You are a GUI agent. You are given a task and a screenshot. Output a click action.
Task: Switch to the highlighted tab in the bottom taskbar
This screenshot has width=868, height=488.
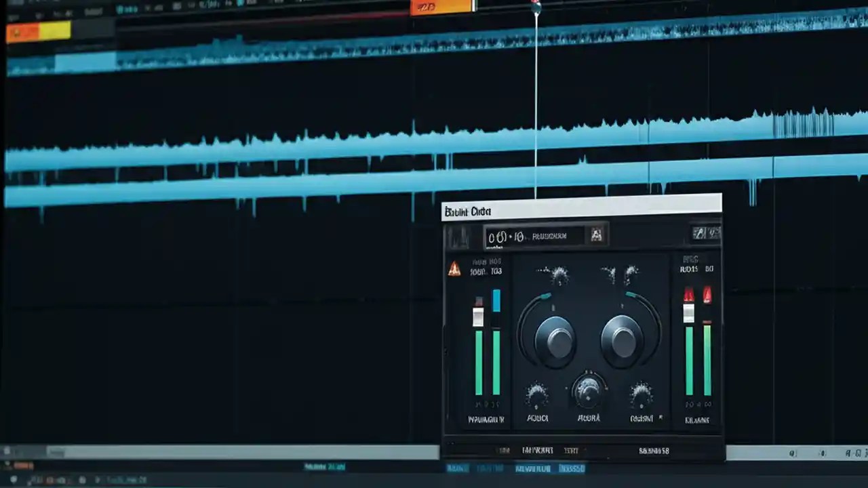coord(573,468)
